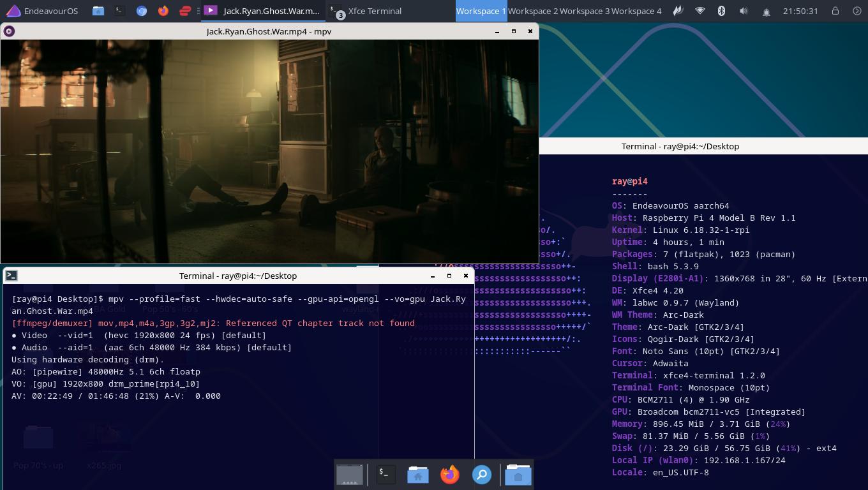Switch to Workspace 2

tap(533, 11)
